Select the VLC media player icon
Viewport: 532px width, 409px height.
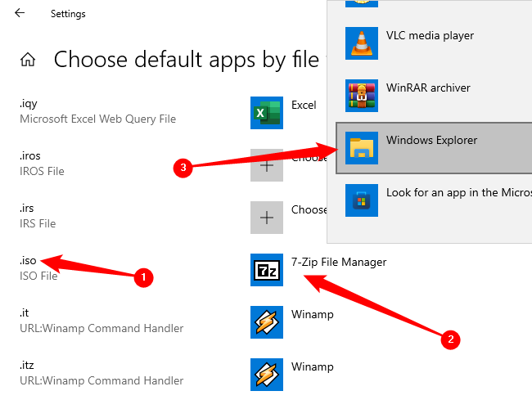[361, 43]
